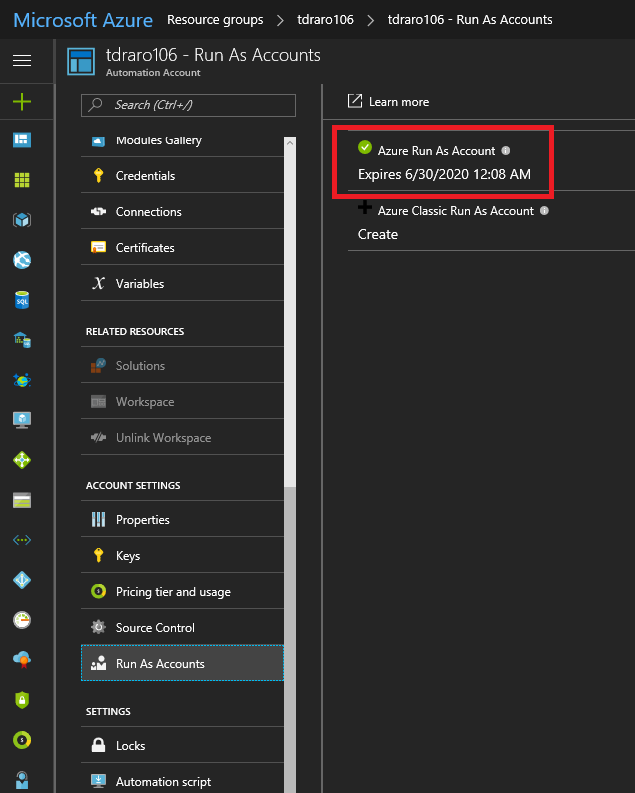
Task: Click the RELATED RESOURCES section heading
Action: coord(135,331)
